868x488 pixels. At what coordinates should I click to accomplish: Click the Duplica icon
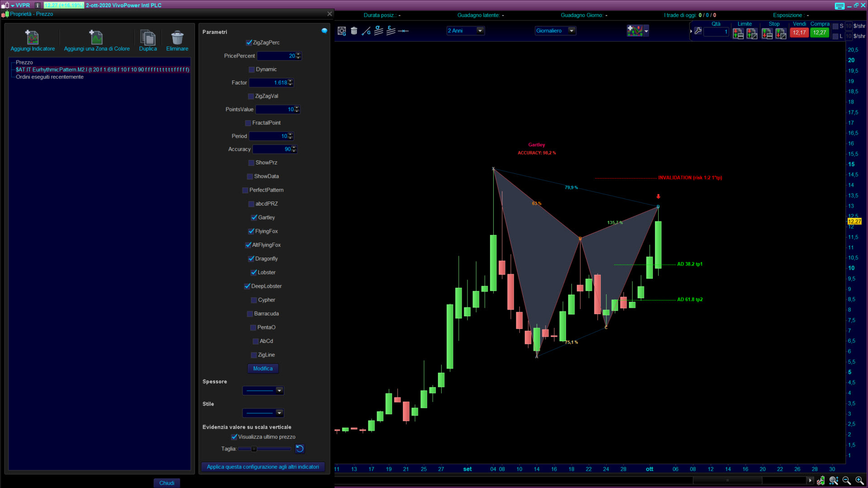[x=147, y=37]
